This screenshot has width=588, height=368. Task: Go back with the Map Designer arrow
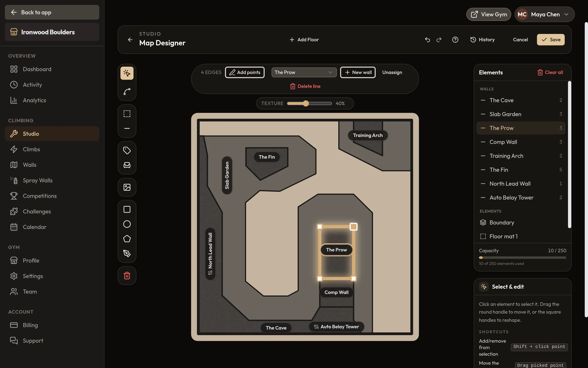(x=130, y=40)
